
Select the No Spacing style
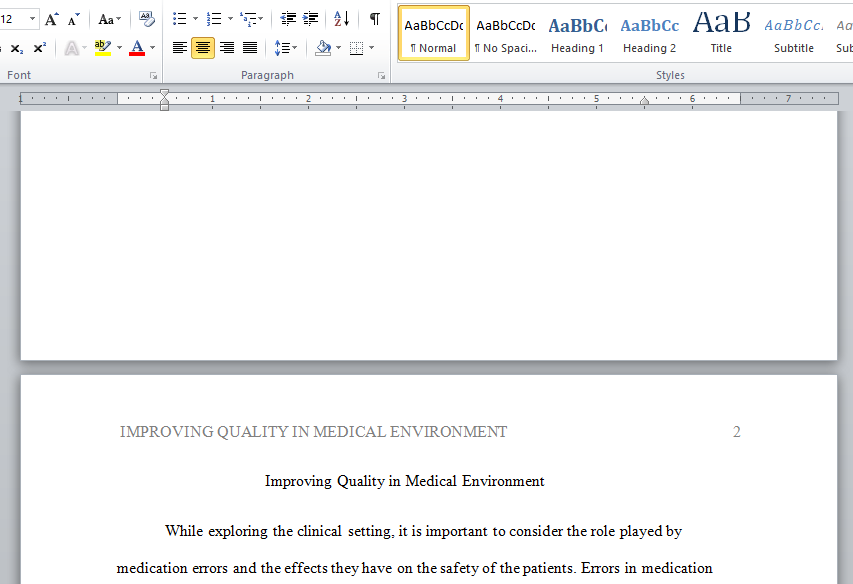[505, 34]
